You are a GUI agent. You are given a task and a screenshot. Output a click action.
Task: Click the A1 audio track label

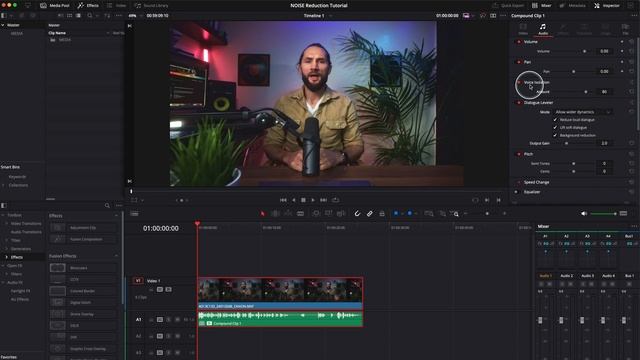click(x=138, y=320)
